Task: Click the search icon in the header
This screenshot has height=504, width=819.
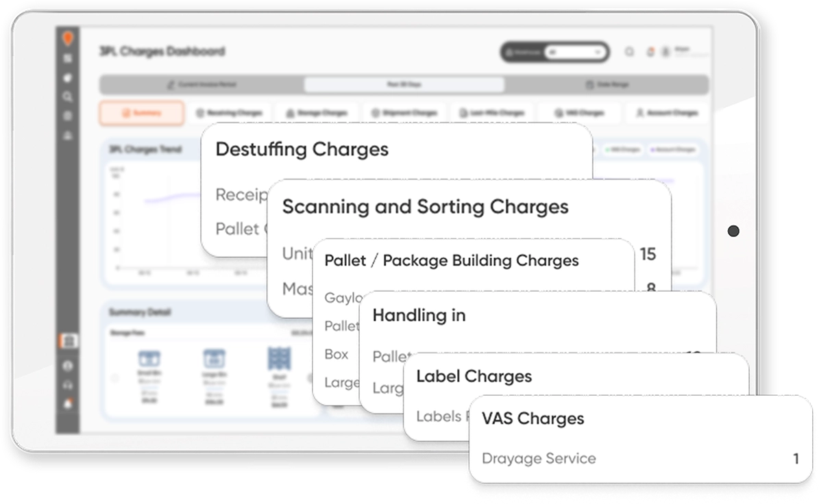Action: click(629, 52)
